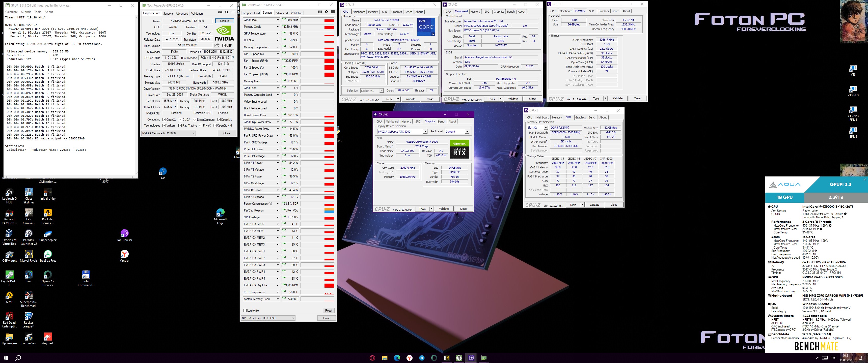This screenshot has width=868, height=363.
Task: Open CPU-Z Socket #1 selection dropdown
Action: click(x=372, y=90)
